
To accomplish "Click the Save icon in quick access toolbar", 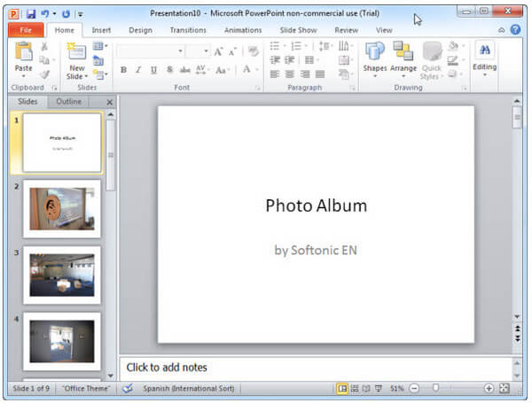I will [x=30, y=13].
